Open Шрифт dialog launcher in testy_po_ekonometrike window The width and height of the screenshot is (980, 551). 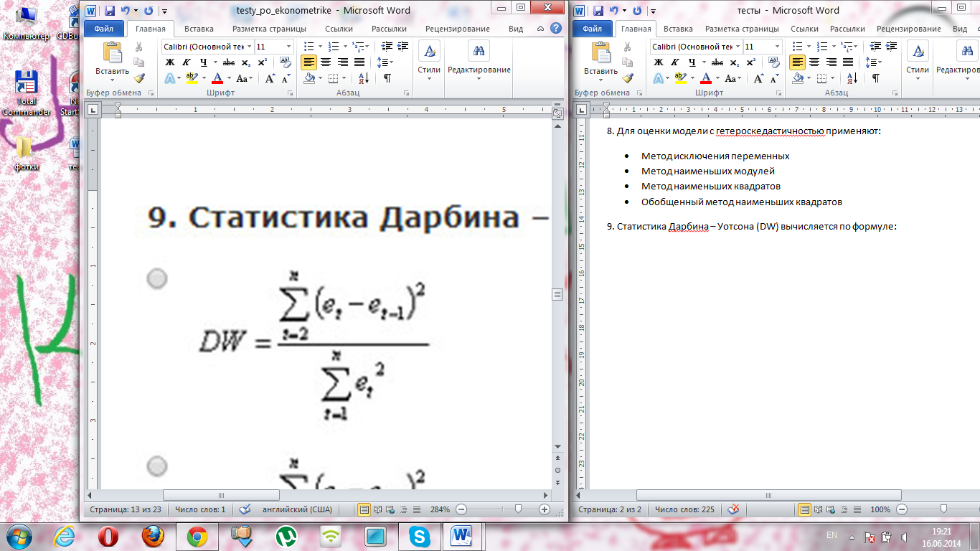(291, 93)
